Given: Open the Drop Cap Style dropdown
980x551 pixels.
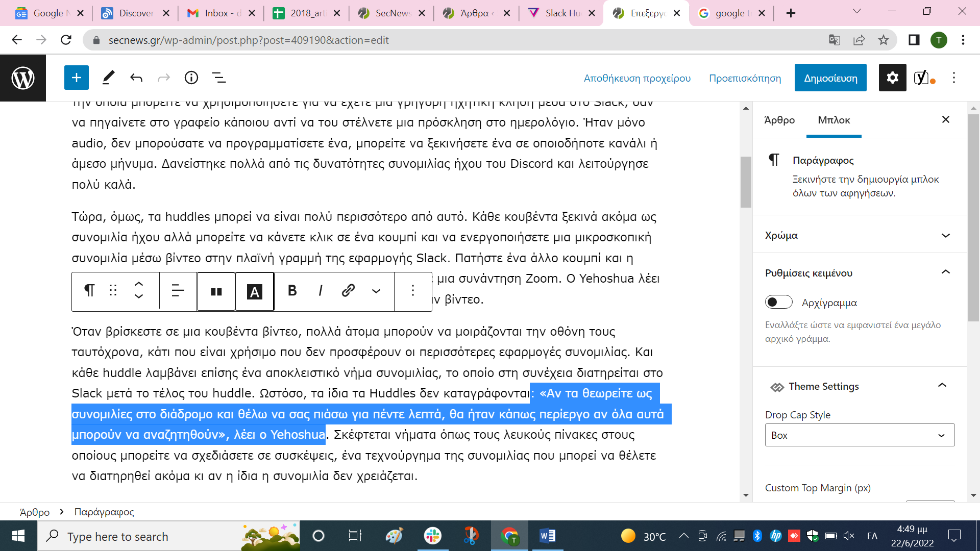Looking at the screenshot, I should point(860,435).
